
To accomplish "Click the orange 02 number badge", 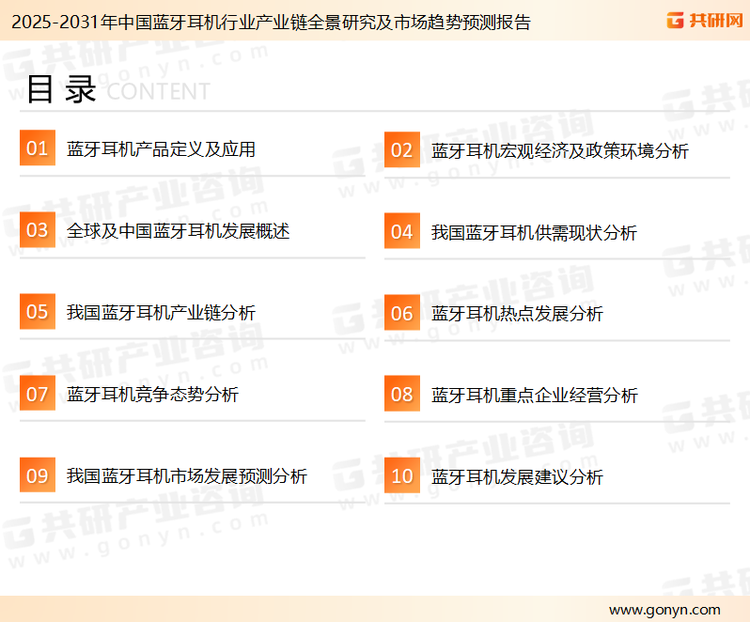I will 401,150.
